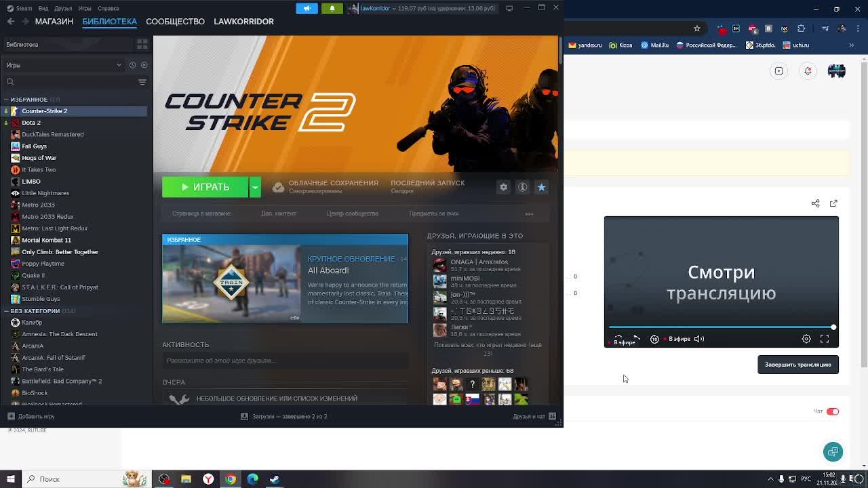Open Друзья menu in Steam
Image resolution: width=868 pixels, height=488 pixels.
(63, 8)
